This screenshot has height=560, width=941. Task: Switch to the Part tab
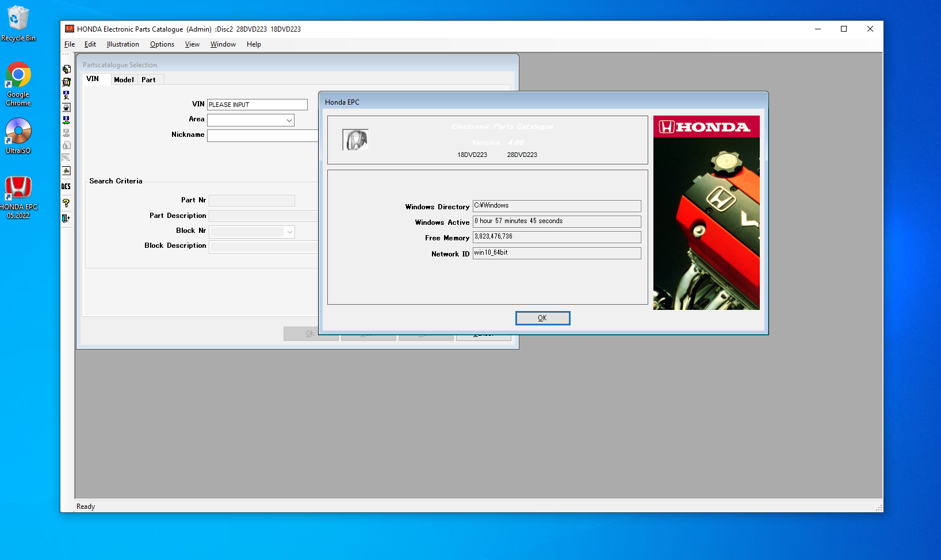(148, 80)
